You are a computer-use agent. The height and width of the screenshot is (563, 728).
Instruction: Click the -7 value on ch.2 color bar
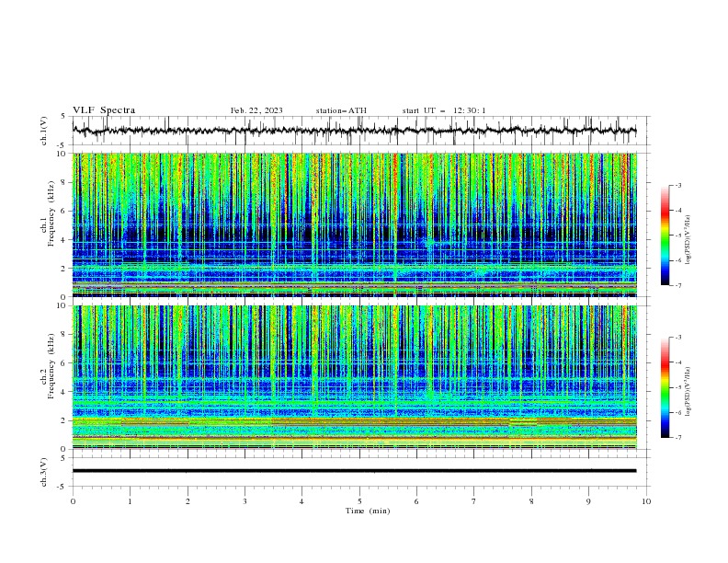[x=677, y=438]
